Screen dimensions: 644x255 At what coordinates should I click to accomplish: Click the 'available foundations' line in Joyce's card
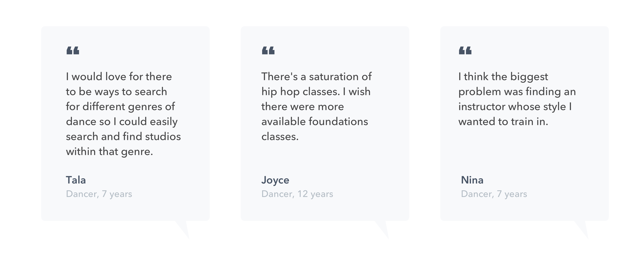pyautogui.click(x=315, y=122)
